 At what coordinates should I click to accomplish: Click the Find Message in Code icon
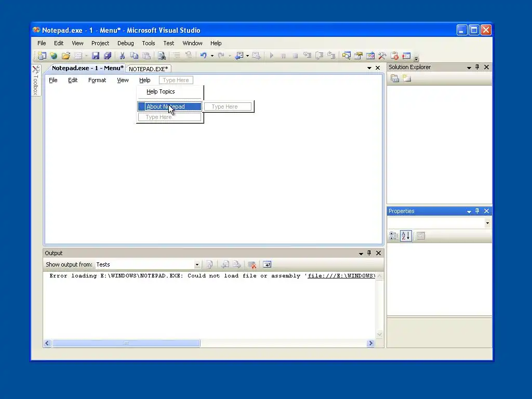pyautogui.click(x=210, y=264)
